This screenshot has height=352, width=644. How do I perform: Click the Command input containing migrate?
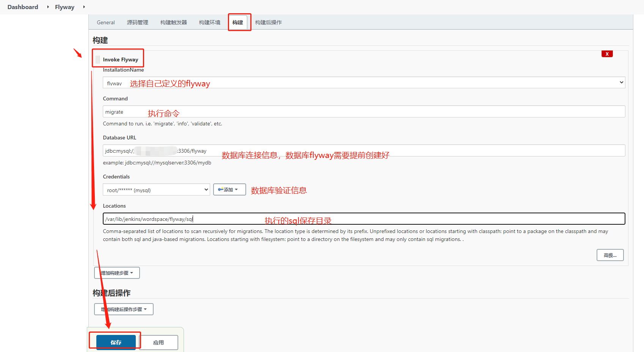pos(265,111)
